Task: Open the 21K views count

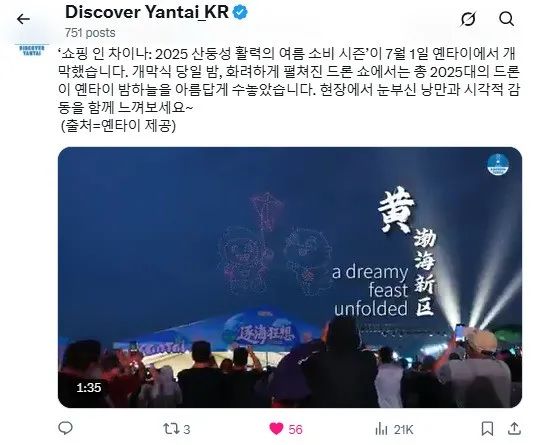Action: (x=403, y=429)
